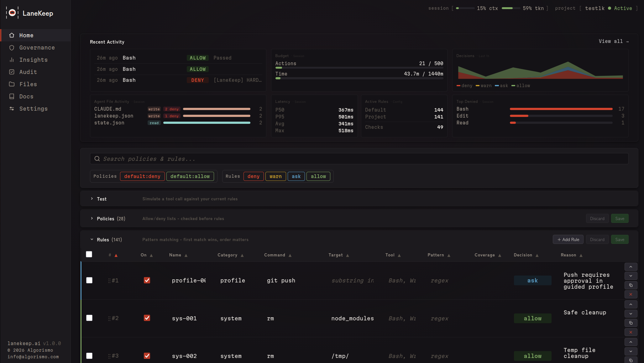Image resolution: width=644 pixels, height=363 pixels.
Task: Click the LaneKeep logo icon
Action: [12, 13]
